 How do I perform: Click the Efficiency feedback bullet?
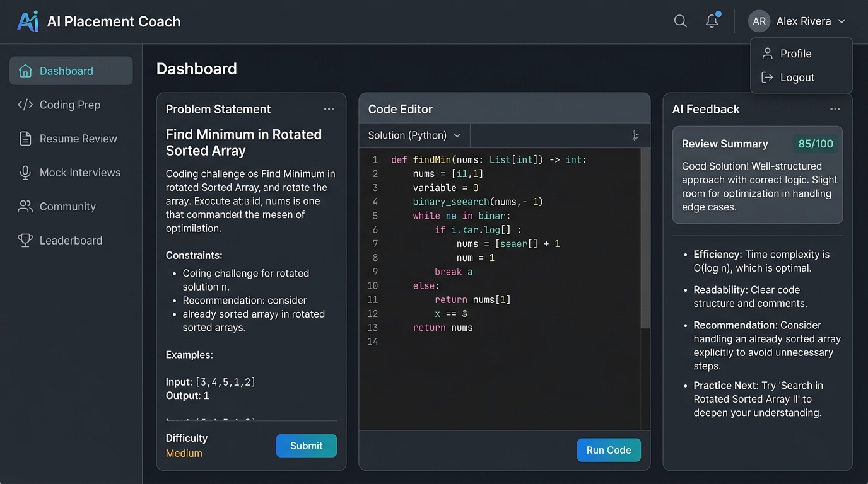click(761, 262)
